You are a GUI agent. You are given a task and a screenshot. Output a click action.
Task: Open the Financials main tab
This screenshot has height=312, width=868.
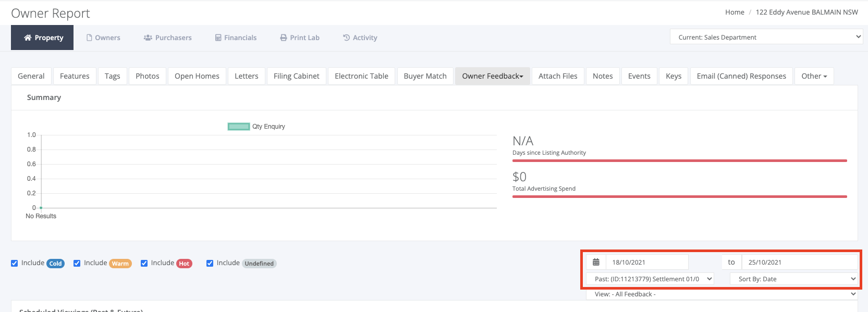point(236,38)
